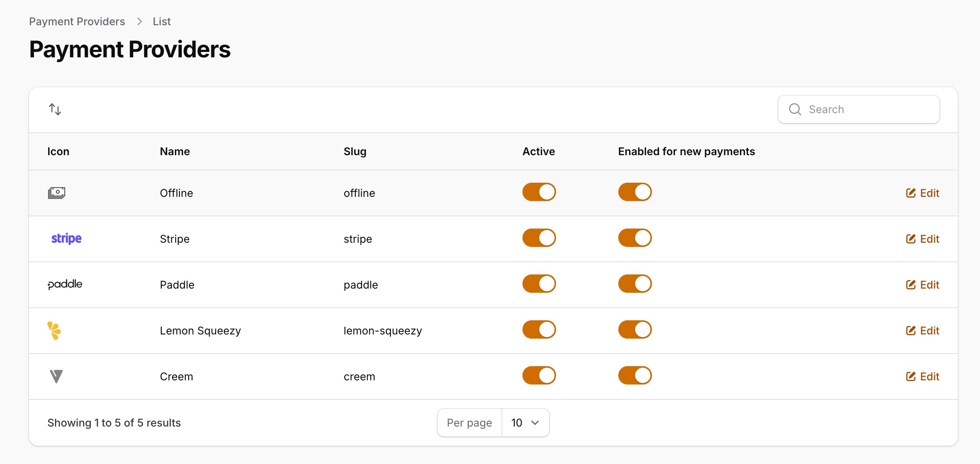Turn off Active switch for Paddle

(539, 284)
